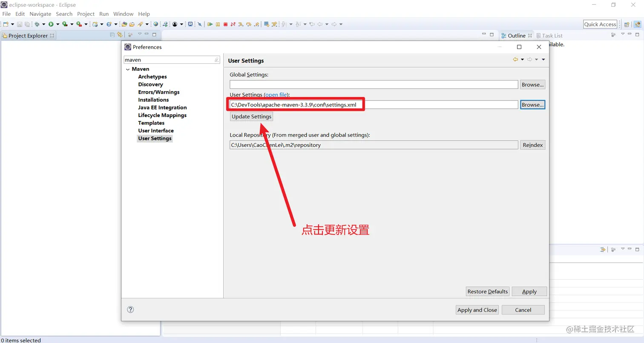Select Archetypes in preferences tree
The width and height of the screenshot is (644, 343).
(152, 77)
